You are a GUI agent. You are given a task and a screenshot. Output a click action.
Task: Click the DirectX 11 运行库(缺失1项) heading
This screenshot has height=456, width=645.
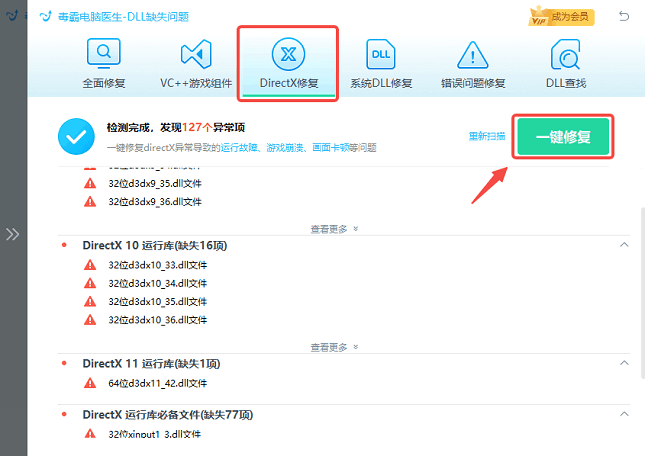click(x=151, y=363)
